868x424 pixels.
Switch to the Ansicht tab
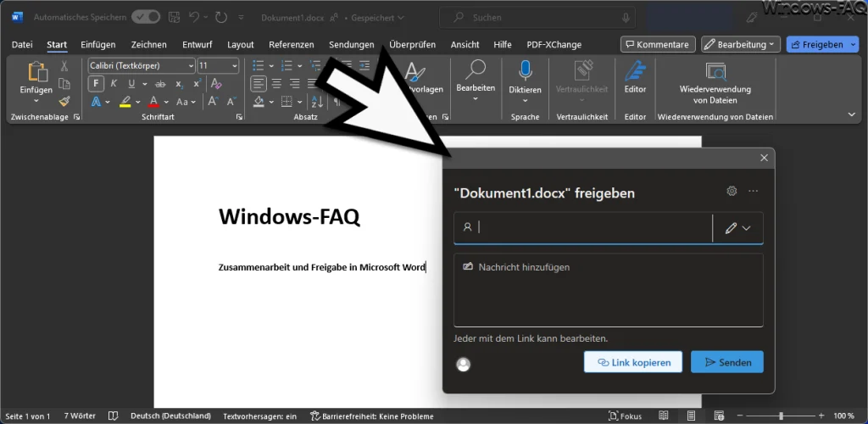(465, 45)
